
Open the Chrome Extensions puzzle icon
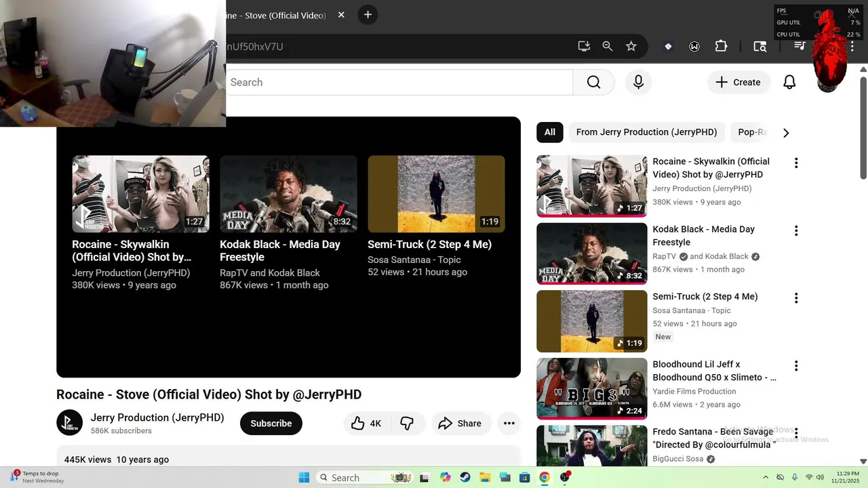point(721,46)
